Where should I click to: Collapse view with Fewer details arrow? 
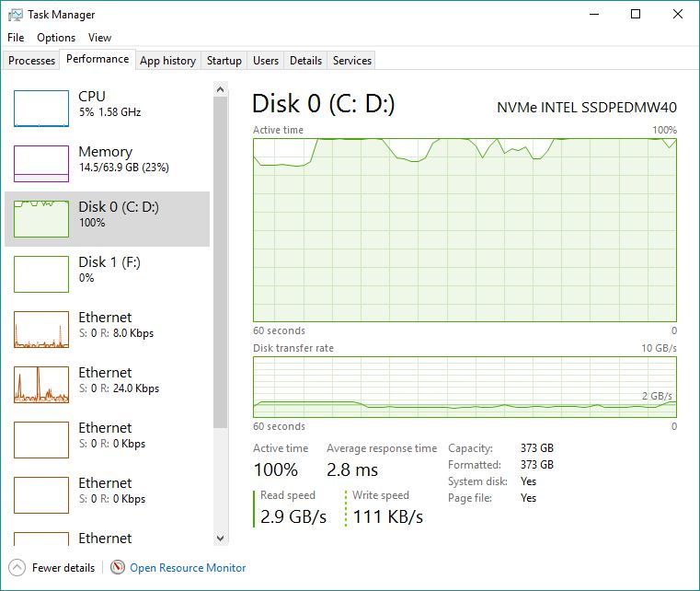point(17,568)
